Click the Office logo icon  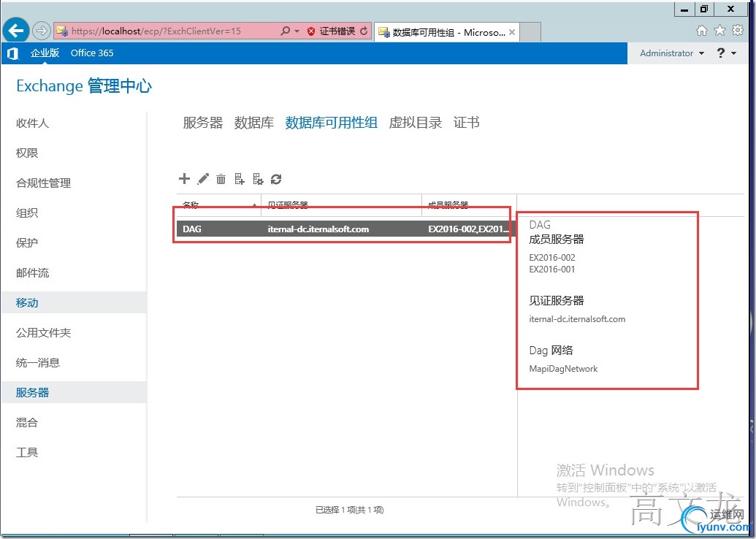12,53
